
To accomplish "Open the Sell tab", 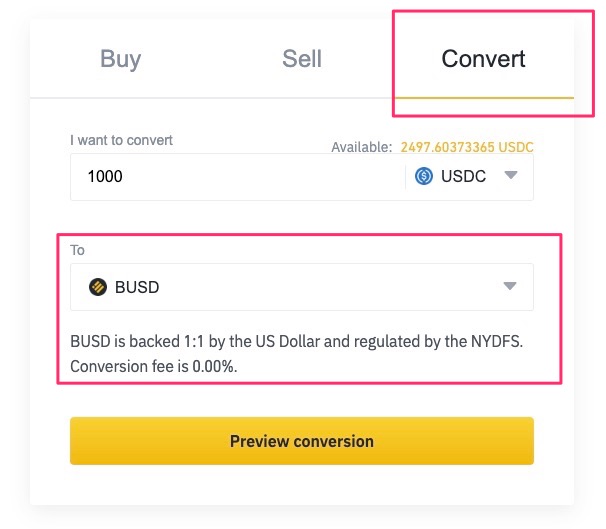I will (x=302, y=59).
